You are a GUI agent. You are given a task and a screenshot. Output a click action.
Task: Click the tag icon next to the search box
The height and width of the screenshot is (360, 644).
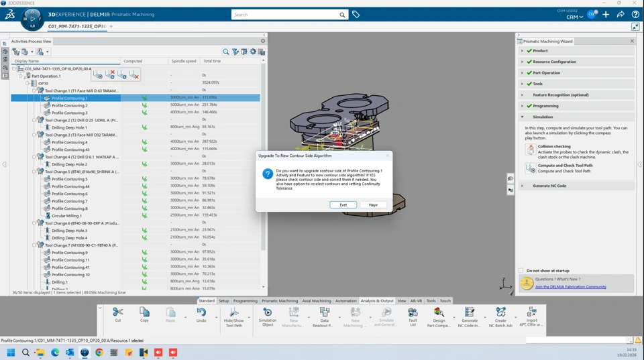[356, 15]
